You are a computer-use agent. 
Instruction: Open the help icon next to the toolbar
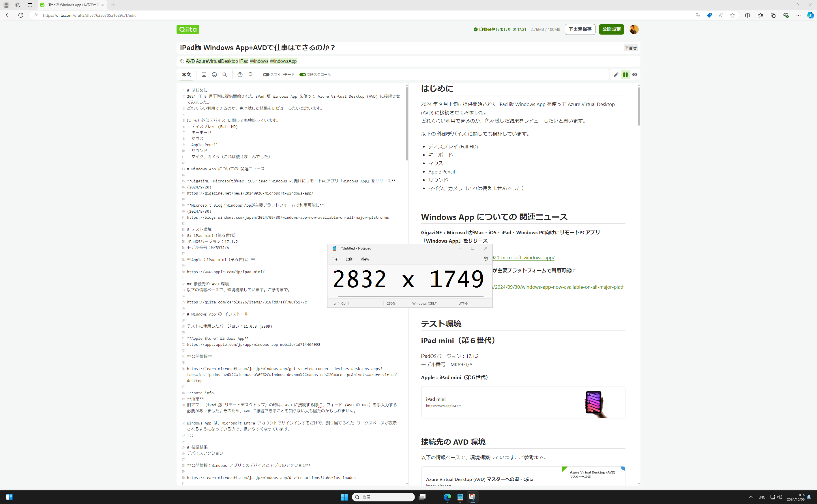(x=239, y=74)
